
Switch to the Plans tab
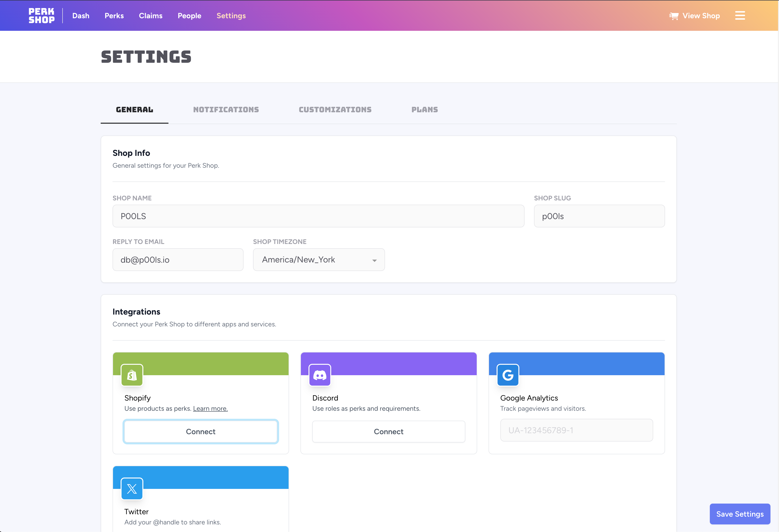(x=425, y=109)
